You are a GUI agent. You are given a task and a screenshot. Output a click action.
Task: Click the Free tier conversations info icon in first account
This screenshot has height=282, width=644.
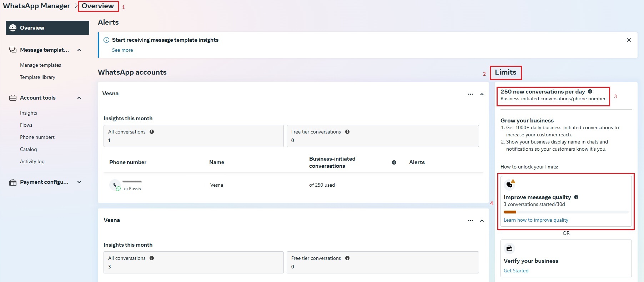[347, 132]
